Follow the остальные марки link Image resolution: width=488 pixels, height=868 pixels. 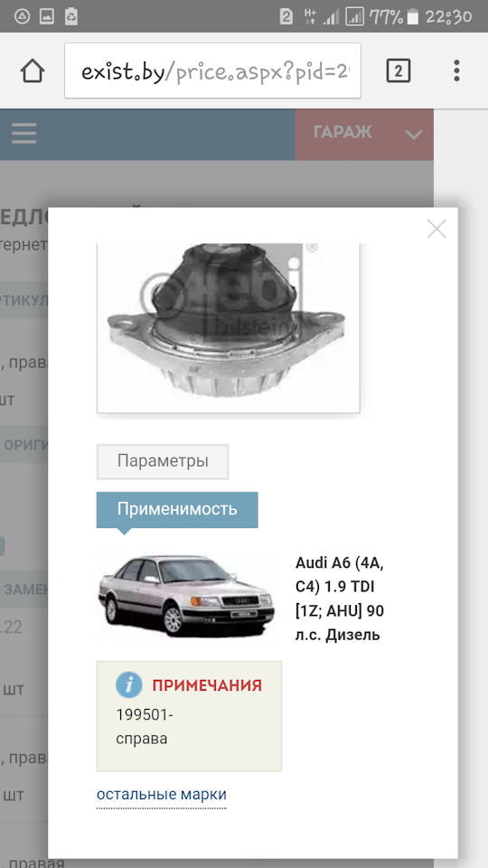click(162, 795)
